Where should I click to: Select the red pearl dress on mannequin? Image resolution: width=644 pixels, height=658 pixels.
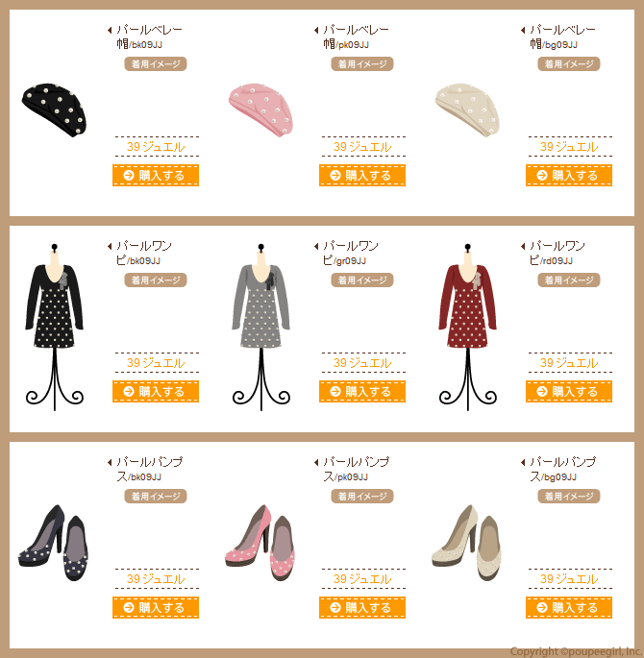(468, 327)
